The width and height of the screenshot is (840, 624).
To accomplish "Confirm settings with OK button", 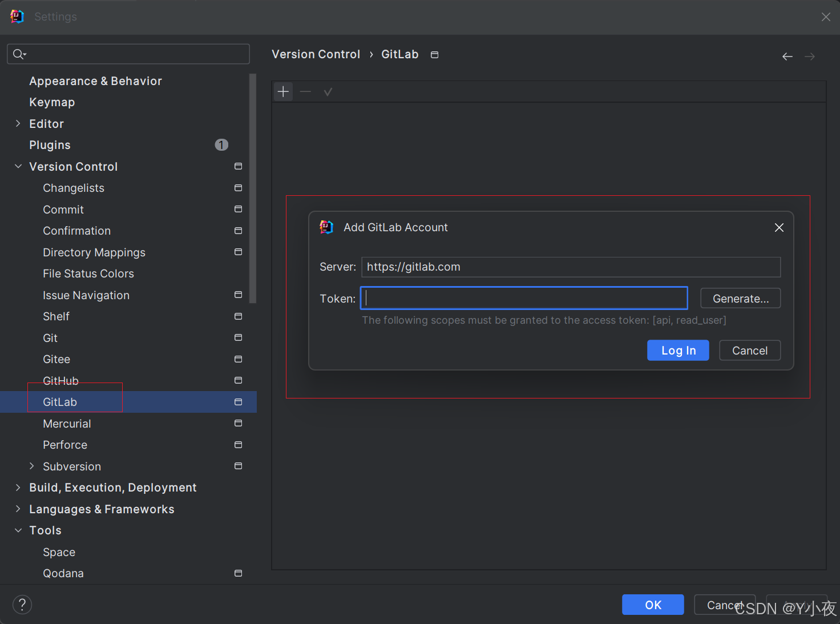I will click(653, 605).
